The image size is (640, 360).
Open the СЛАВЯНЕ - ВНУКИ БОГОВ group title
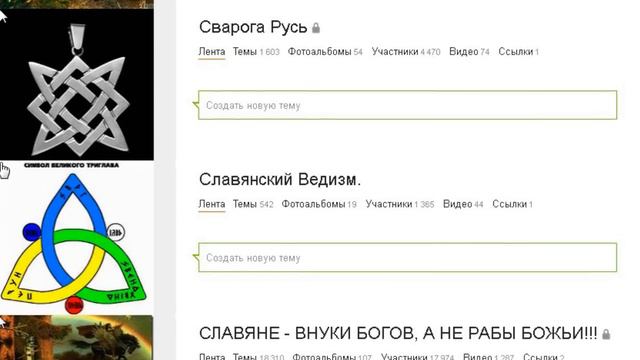coord(398,333)
